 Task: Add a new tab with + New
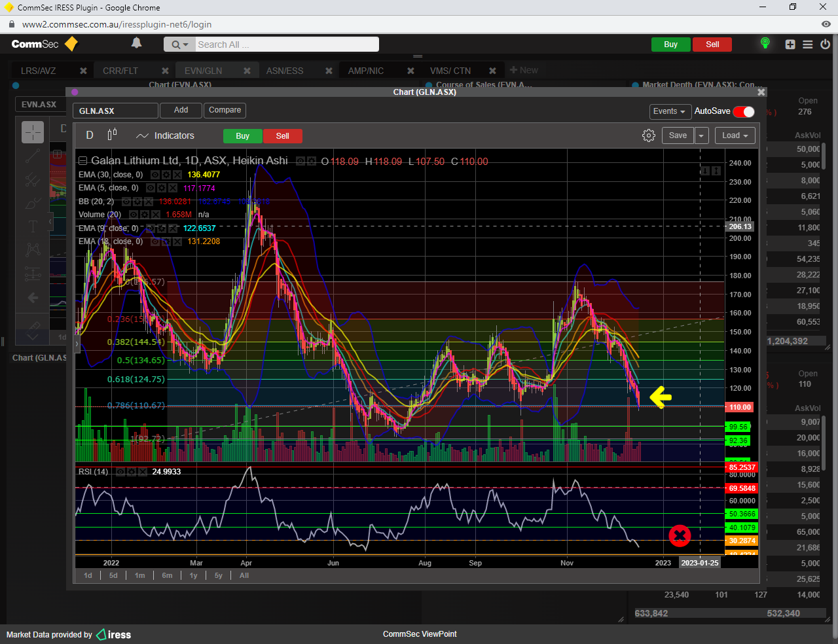524,70
